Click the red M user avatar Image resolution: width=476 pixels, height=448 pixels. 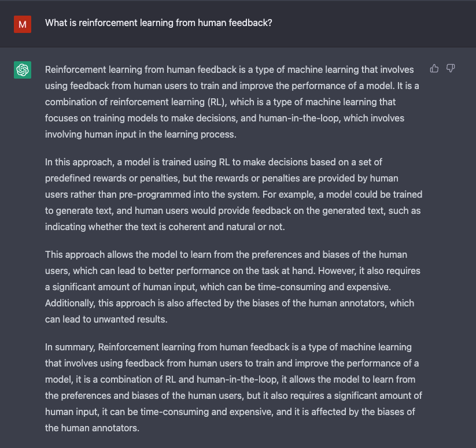[x=23, y=24]
